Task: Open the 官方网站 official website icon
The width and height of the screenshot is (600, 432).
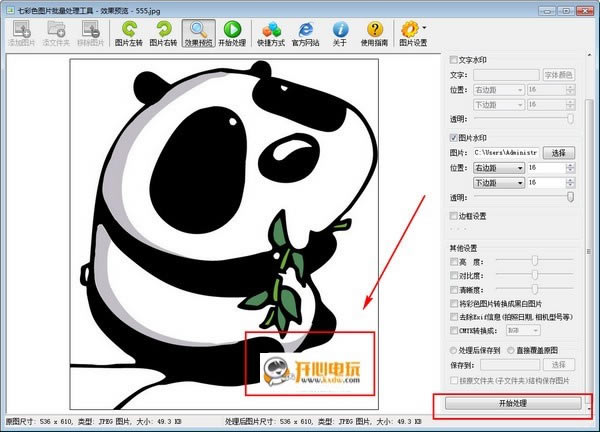Action: click(x=305, y=34)
